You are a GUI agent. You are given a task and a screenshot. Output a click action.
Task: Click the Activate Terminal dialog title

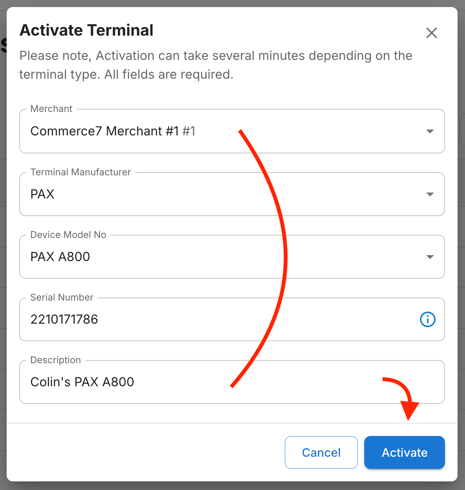[x=86, y=30]
